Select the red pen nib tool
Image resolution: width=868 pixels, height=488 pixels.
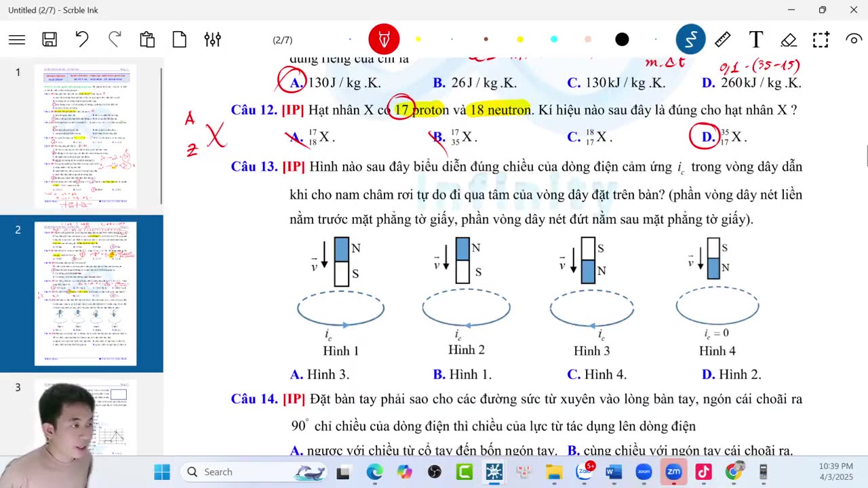pyautogui.click(x=384, y=40)
